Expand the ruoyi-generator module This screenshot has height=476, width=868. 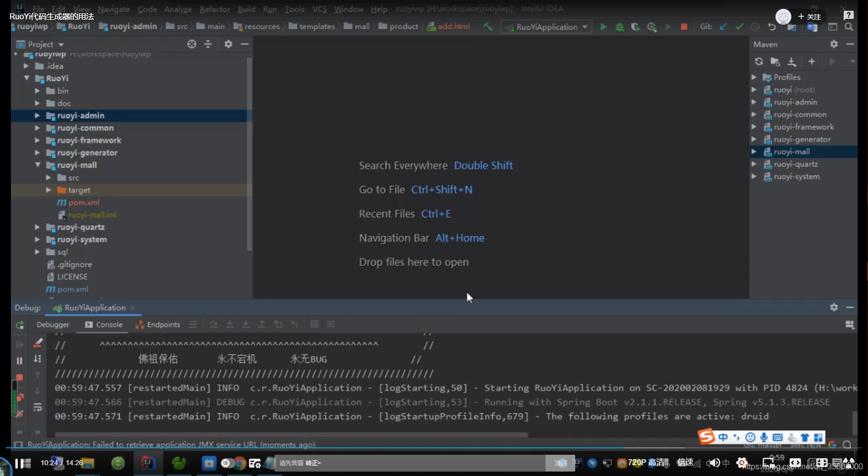[37, 152]
